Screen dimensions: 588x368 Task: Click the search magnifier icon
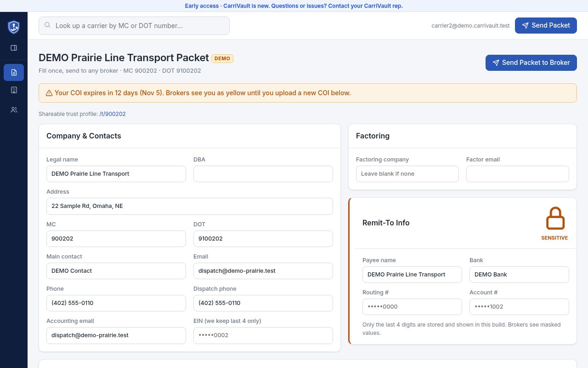click(x=47, y=25)
